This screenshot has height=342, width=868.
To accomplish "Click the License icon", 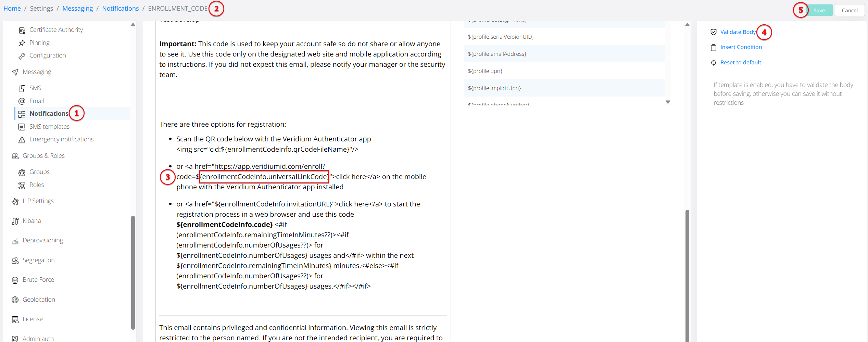I will click(x=15, y=319).
